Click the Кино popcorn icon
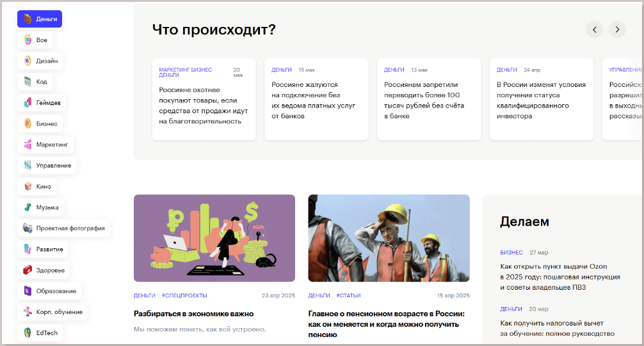Image resolution: width=644 pixels, height=346 pixels. pos(28,186)
